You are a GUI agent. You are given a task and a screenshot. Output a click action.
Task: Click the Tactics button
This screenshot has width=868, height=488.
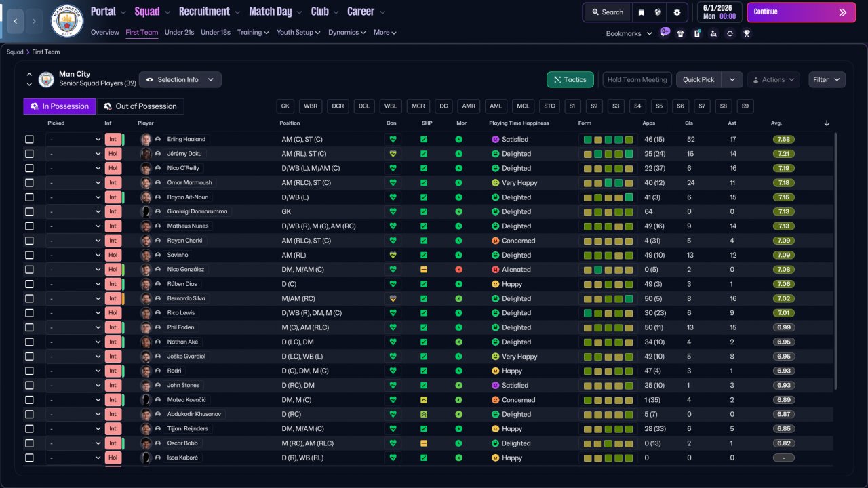tap(570, 79)
